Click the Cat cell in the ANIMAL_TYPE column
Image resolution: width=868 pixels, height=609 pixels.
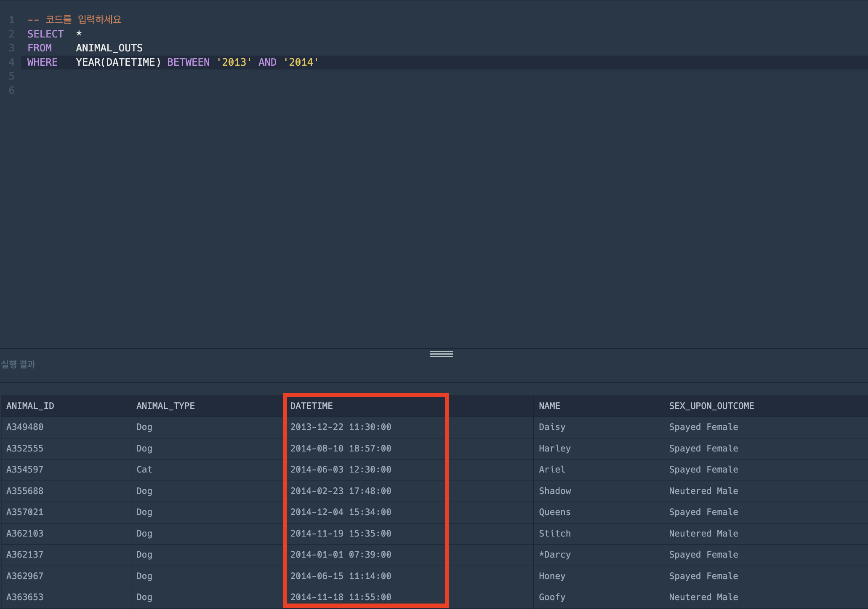144,470
